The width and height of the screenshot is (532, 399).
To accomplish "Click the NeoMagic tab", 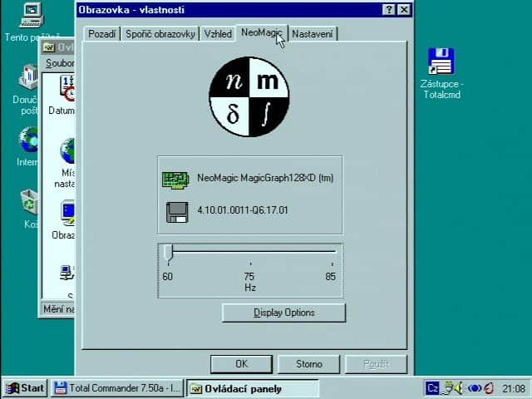I will coord(262,32).
